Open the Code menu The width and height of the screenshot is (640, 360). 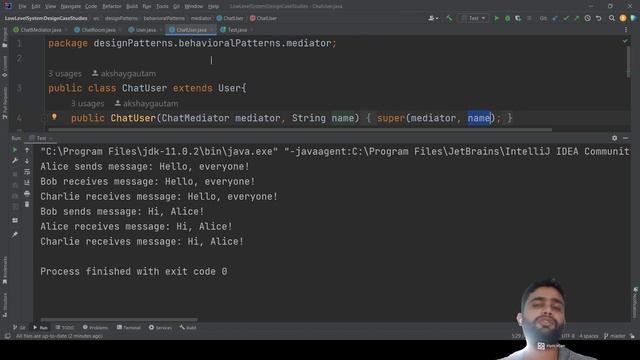pyautogui.click(x=91, y=7)
